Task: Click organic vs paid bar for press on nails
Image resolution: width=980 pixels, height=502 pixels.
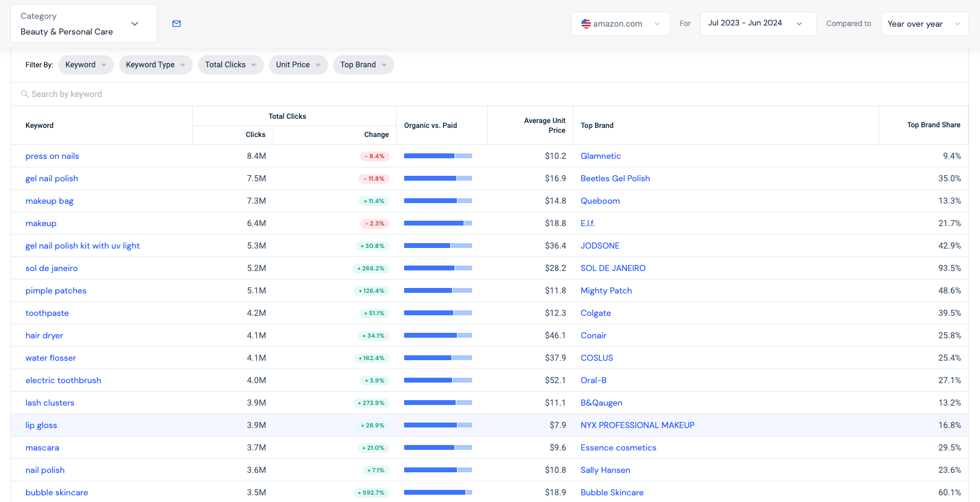Action: 438,156
